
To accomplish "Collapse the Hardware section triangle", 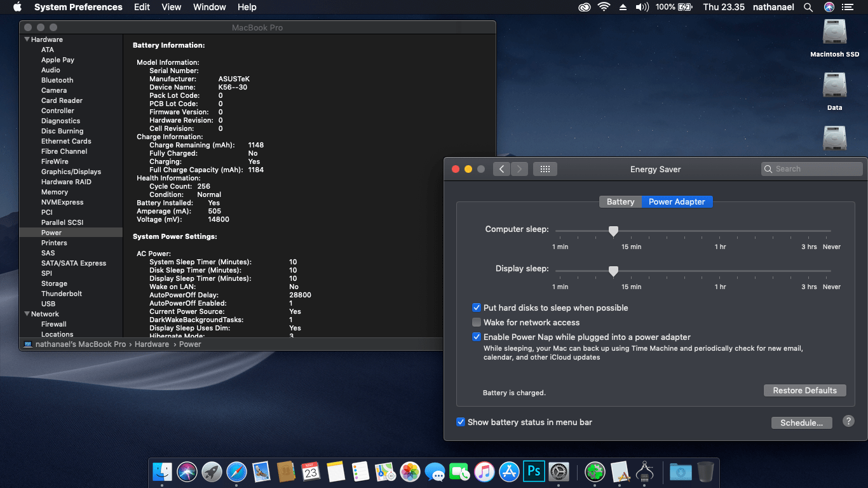I will [27, 39].
